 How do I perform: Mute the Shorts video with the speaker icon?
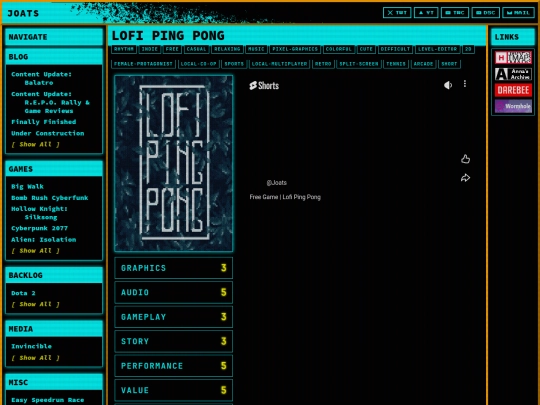click(x=448, y=85)
